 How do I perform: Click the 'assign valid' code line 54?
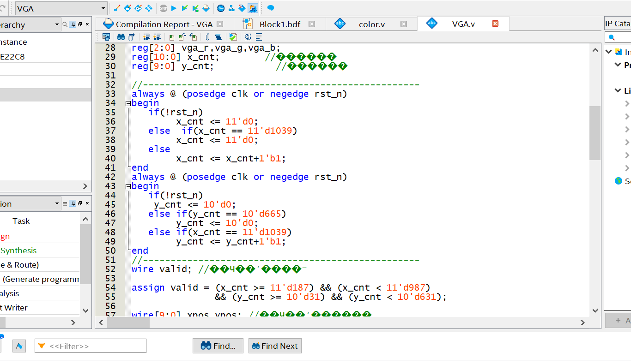pos(281,287)
